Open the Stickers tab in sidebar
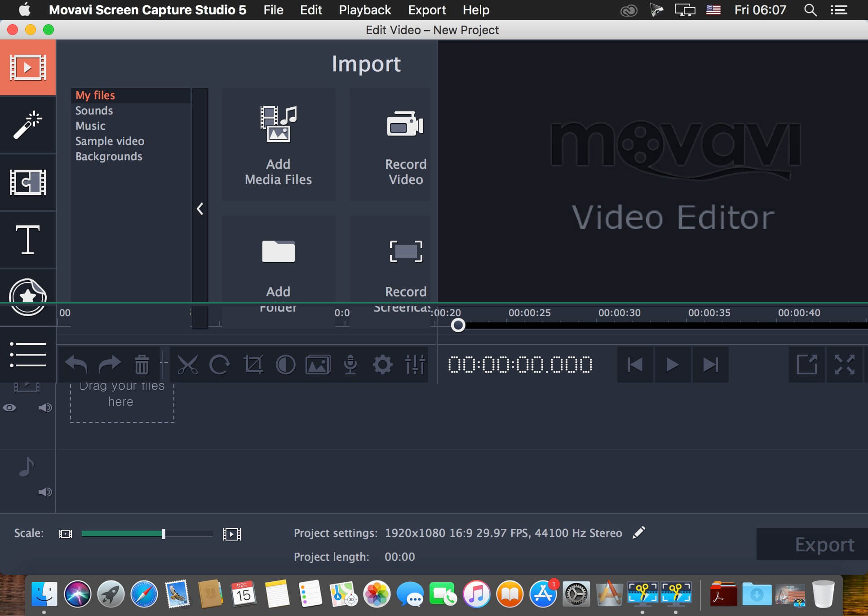868x616 pixels. [28, 296]
